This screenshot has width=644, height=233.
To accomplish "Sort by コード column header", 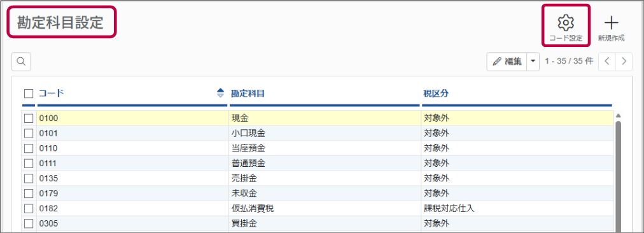I will coord(51,93).
